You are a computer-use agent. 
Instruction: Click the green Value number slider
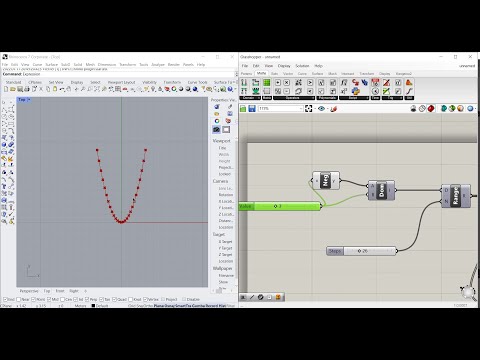click(x=280, y=206)
